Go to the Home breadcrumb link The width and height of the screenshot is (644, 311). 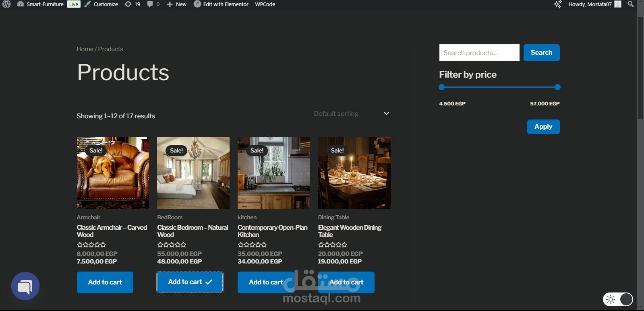click(85, 49)
